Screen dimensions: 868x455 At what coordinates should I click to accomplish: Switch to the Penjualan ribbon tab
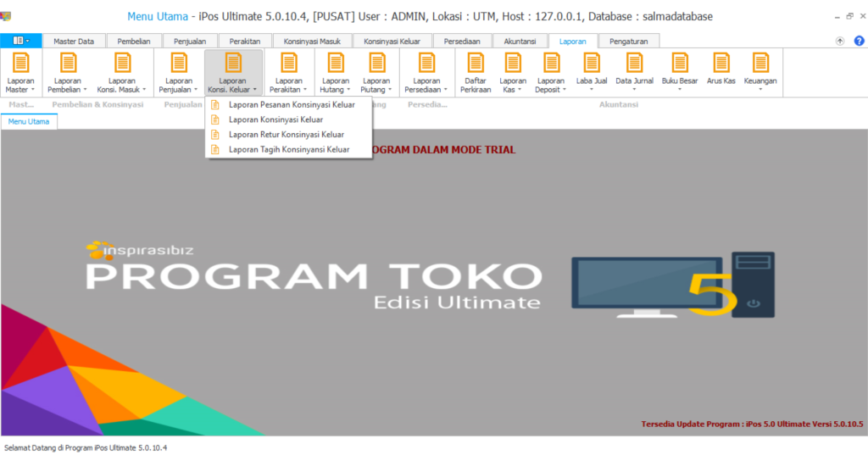pos(190,41)
